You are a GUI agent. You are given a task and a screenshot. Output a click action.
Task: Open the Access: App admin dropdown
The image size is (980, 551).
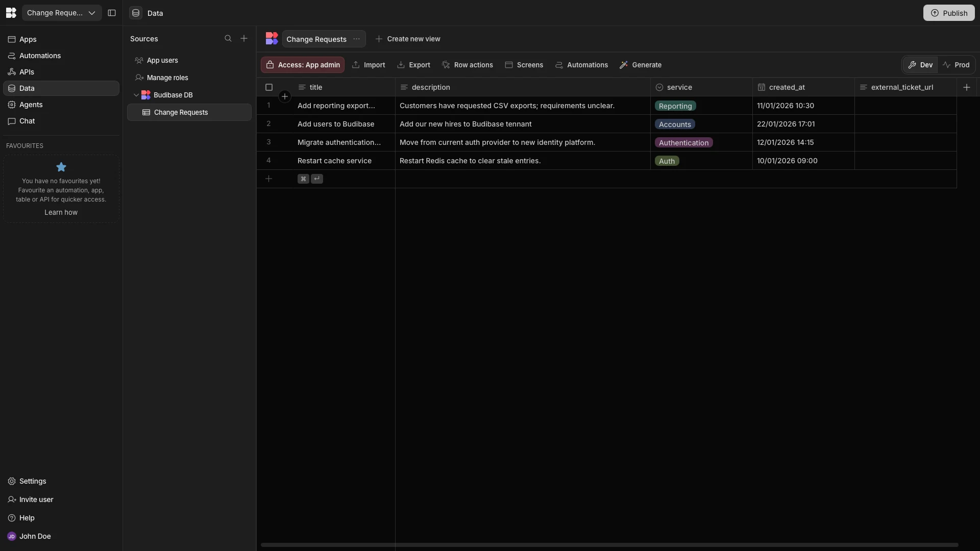(303, 65)
